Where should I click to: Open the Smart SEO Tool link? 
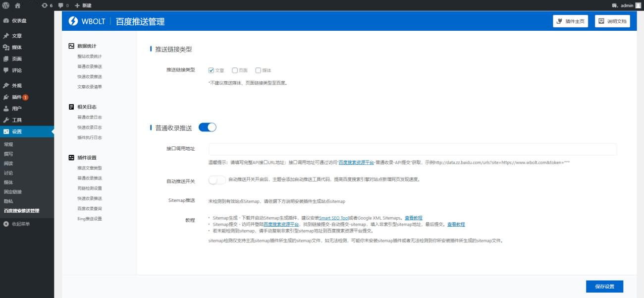(x=334, y=218)
